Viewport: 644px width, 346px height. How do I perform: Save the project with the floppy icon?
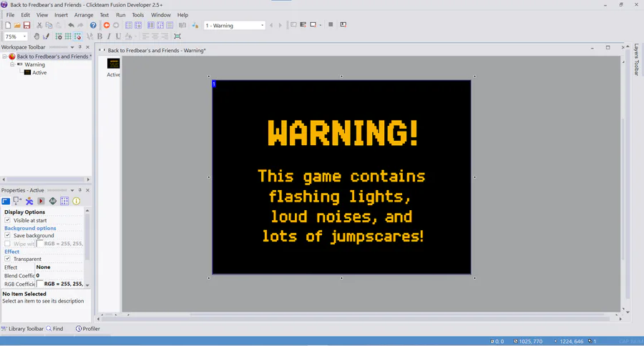pyautogui.click(x=26, y=26)
